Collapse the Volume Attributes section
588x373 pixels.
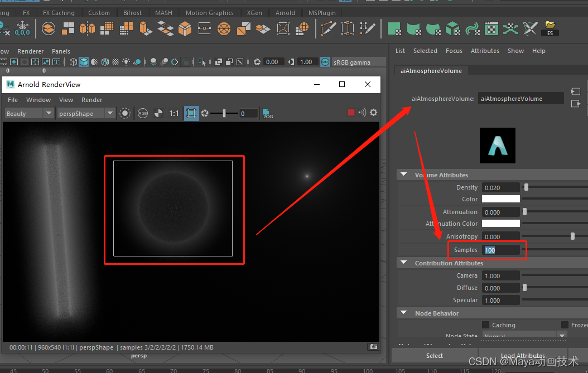coord(403,175)
